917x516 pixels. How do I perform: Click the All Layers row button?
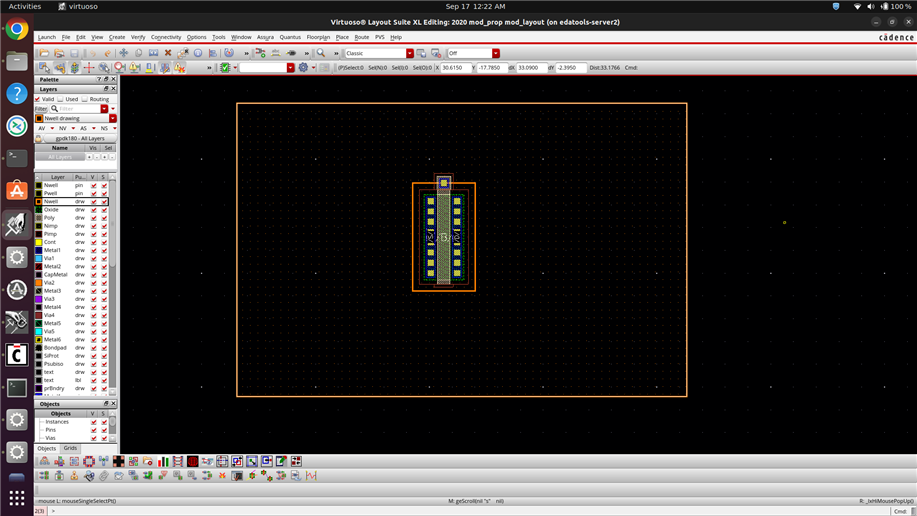[60, 157]
